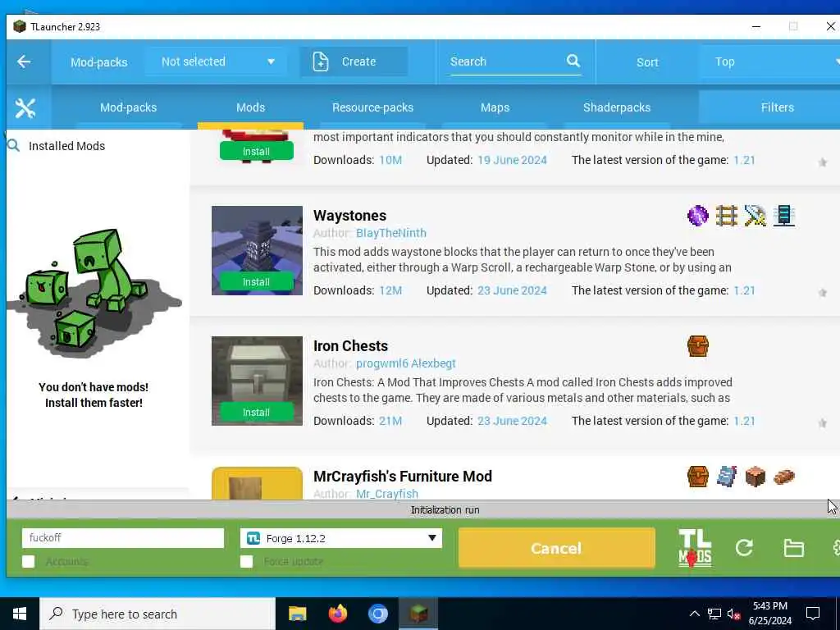Open the MrCrayfish's Furniture Mod title
840x630 pixels.
pyautogui.click(x=402, y=477)
